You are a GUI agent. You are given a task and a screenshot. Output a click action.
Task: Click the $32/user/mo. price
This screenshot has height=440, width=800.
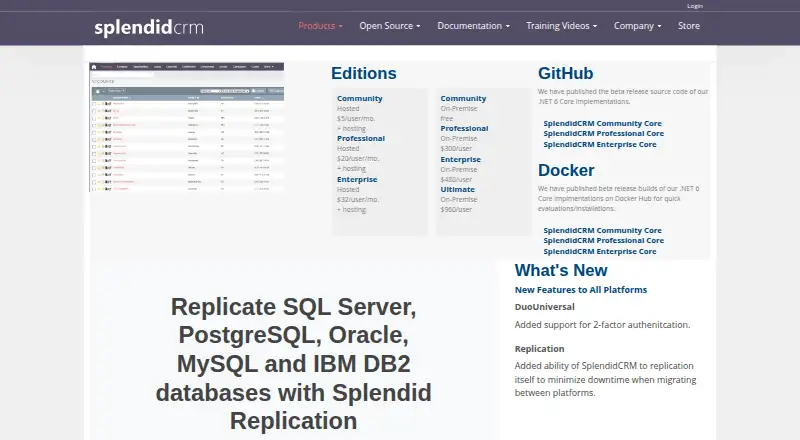pyautogui.click(x=358, y=200)
